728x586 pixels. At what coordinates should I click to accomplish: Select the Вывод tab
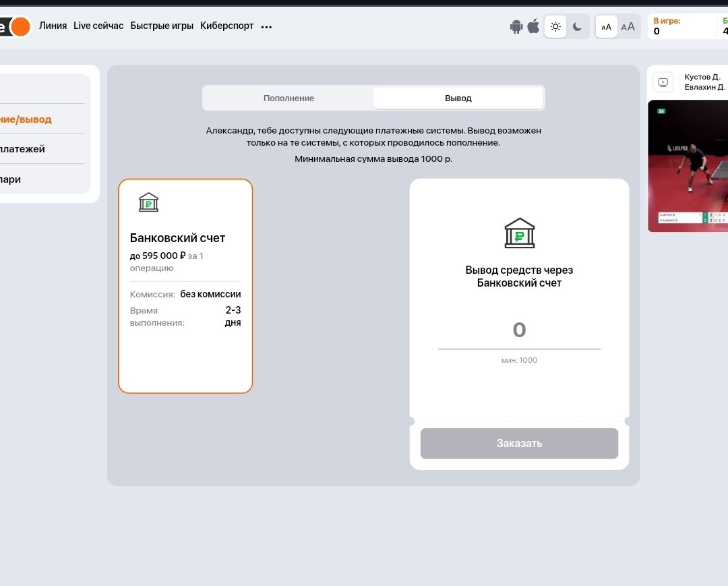point(458,98)
